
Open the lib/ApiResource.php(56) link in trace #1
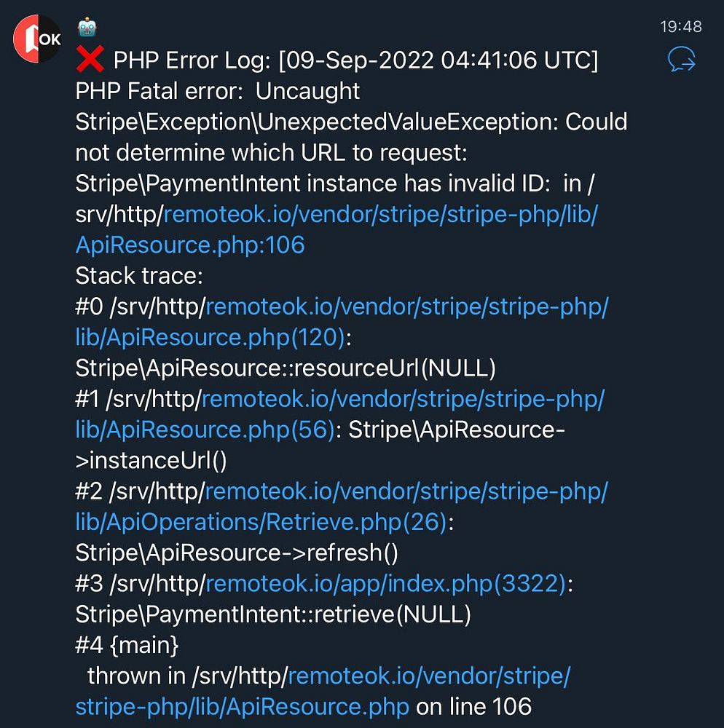pyautogui.click(x=205, y=430)
